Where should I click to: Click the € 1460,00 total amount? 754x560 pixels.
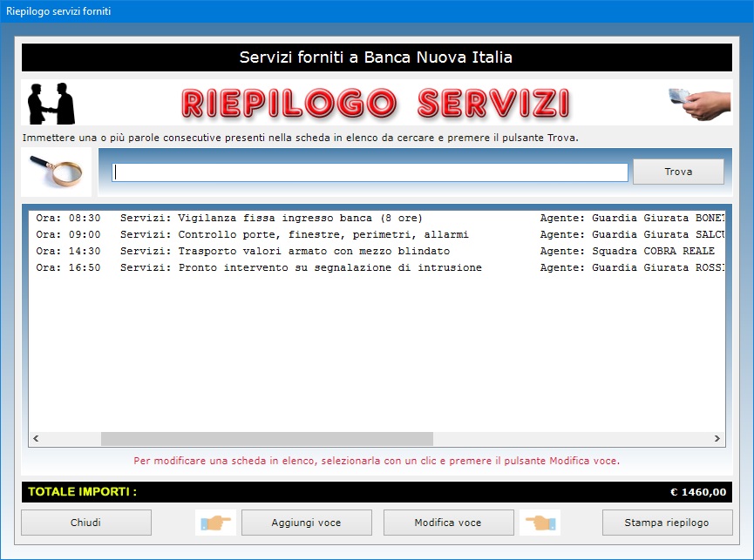pyautogui.click(x=697, y=492)
